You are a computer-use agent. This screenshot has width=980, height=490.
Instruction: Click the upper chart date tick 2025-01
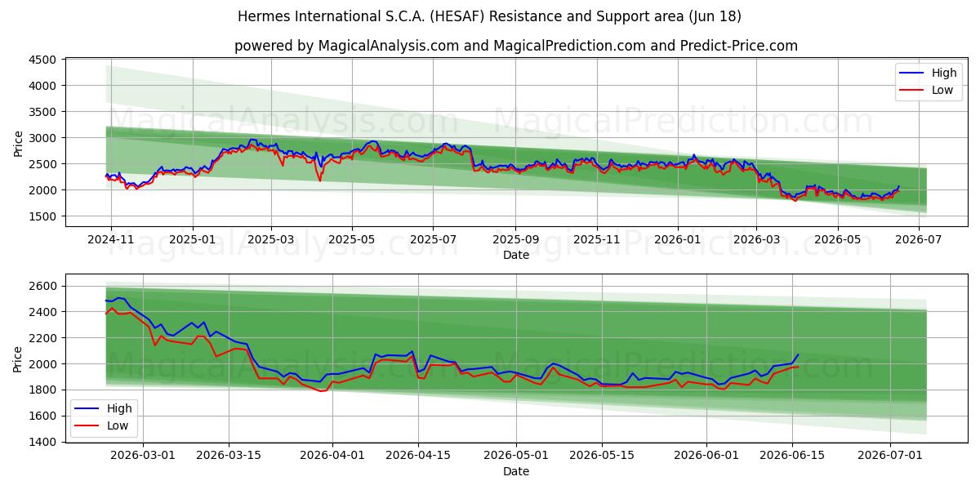193,240
